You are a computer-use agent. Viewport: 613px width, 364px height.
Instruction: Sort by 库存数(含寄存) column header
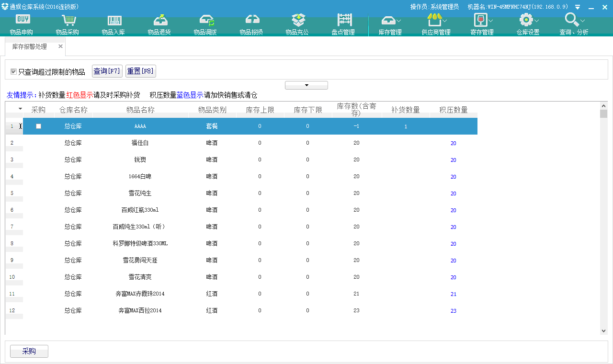[356, 110]
